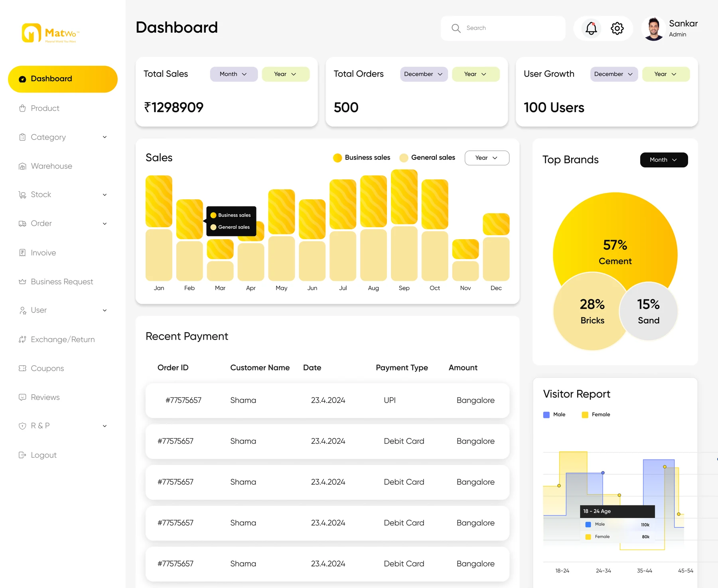Open Exchange/Return label in sidebar
Image resolution: width=718 pixels, height=588 pixels.
tap(63, 340)
